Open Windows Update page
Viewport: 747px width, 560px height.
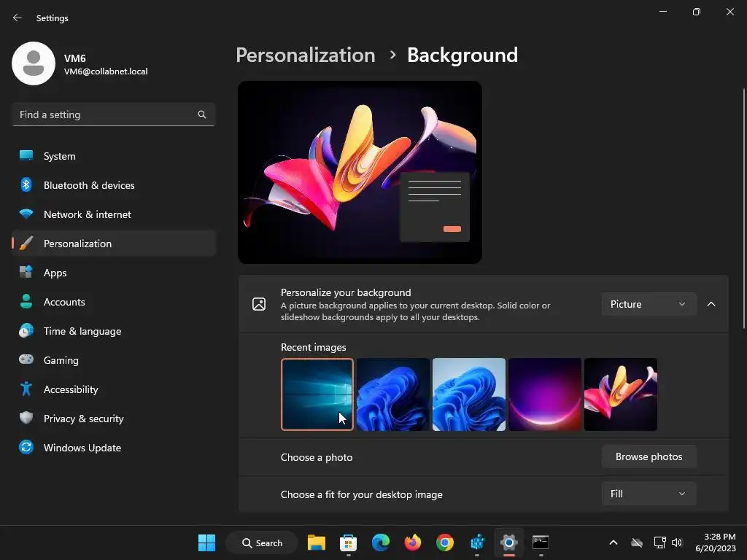(x=114, y=448)
